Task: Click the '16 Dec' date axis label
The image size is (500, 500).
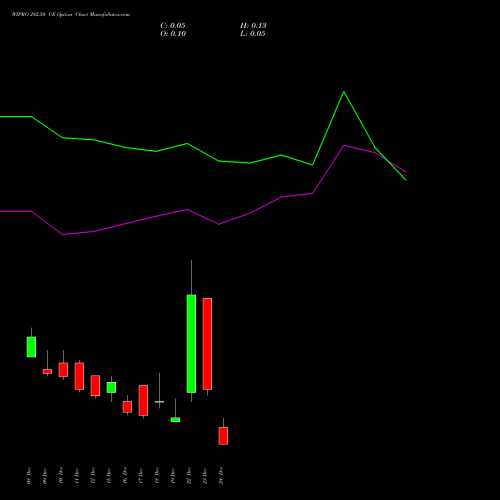Action: (x=125, y=475)
